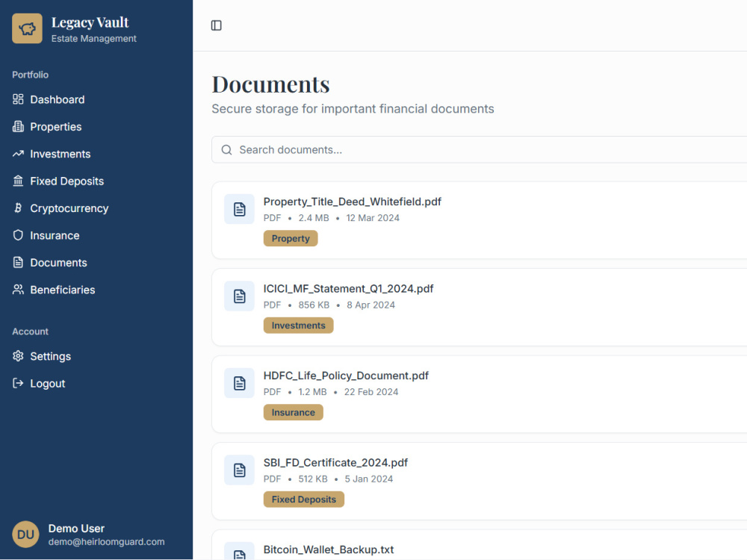This screenshot has height=560, width=747.
Task: Click the Fixed Deposits tag badge
Action: point(303,500)
